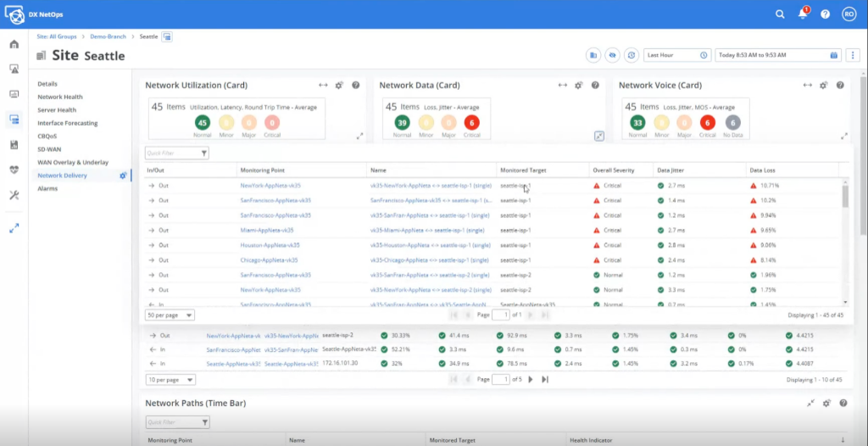Click the heartbeat health icon in the sidebar

pyautogui.click(x=14, y=170)
